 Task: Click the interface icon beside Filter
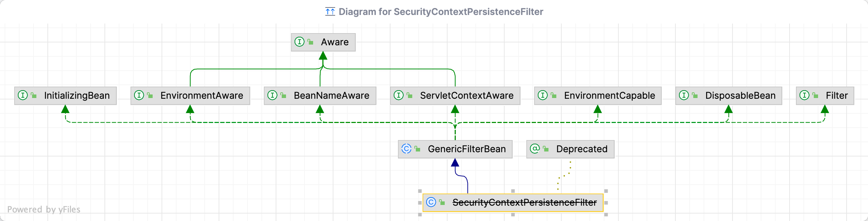804,96
